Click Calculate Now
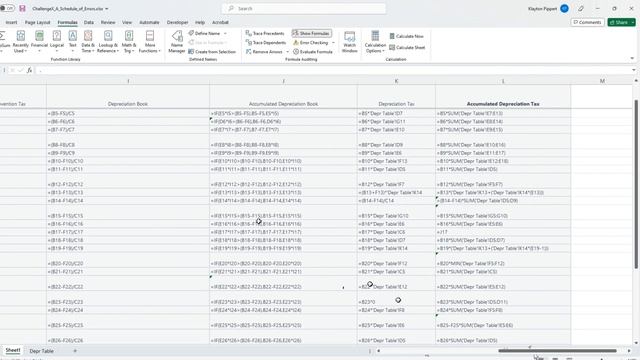This screenshot has height=360, width=640. (407, 36)
